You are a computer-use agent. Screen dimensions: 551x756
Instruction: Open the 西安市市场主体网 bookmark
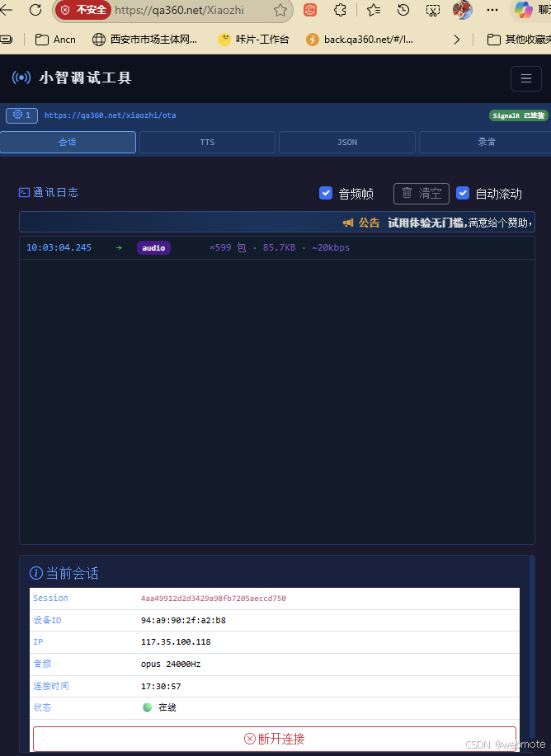144,40
